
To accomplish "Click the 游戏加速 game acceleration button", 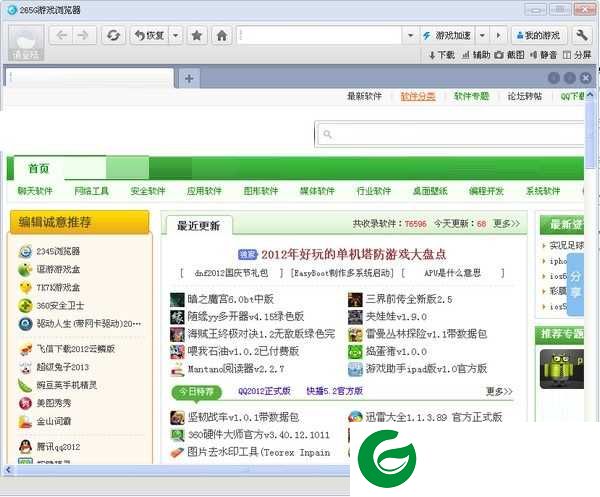I will coord(447,36).
